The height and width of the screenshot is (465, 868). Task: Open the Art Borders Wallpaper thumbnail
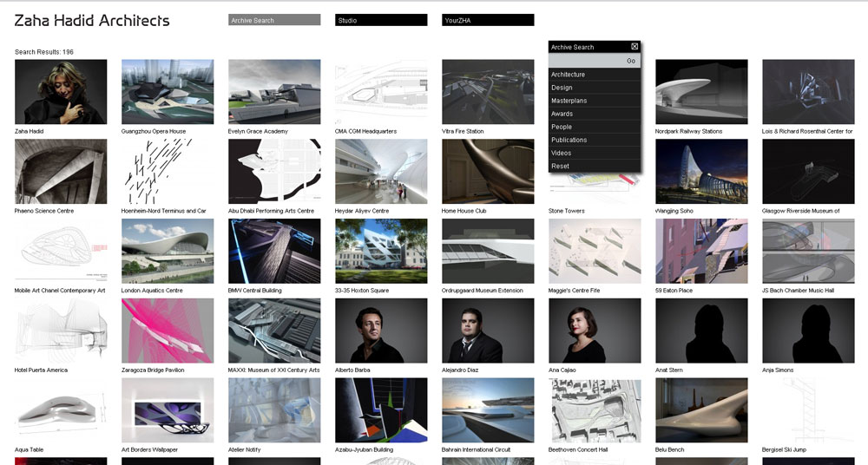point(168,410)
